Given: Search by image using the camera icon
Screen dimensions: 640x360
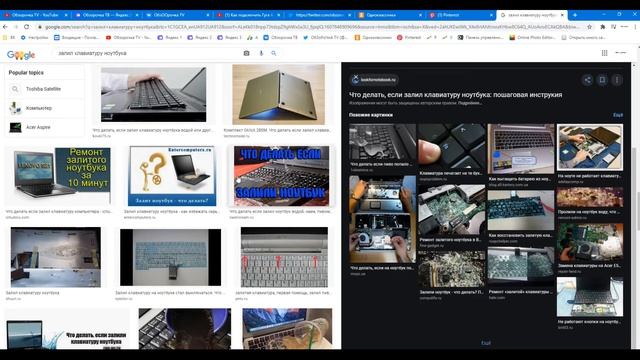Looking at the screenshot, I should [247, 53].
